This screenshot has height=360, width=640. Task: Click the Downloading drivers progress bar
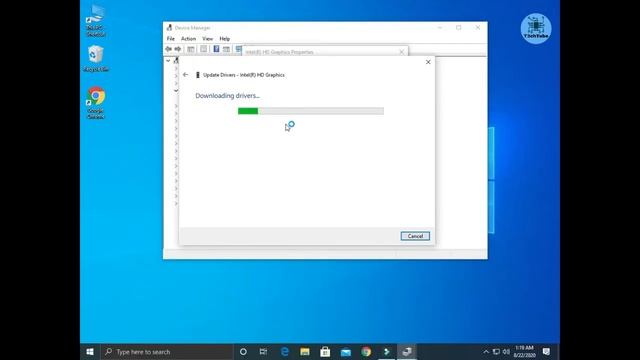[x=311, y=111]
